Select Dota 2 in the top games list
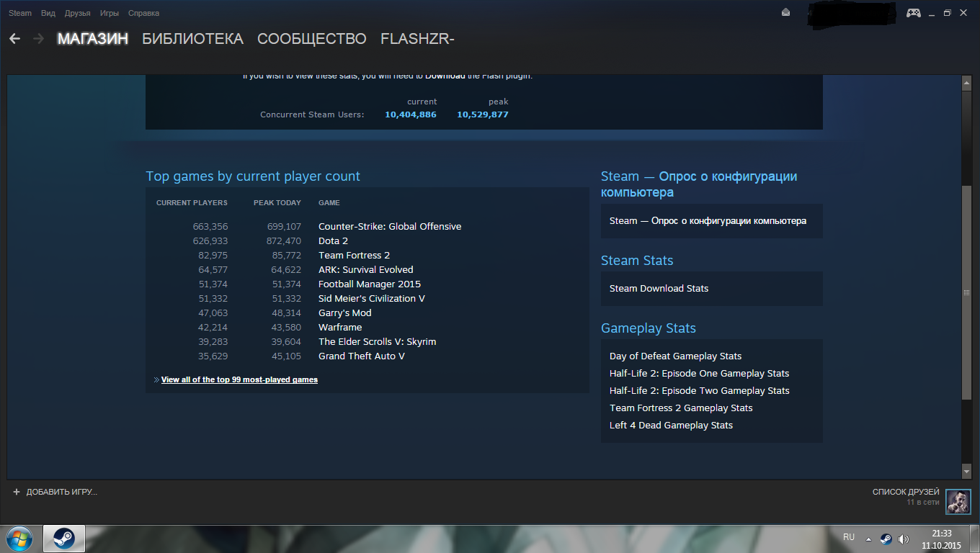Viewport: 980px width, 553px height. [x=333, y=241]
